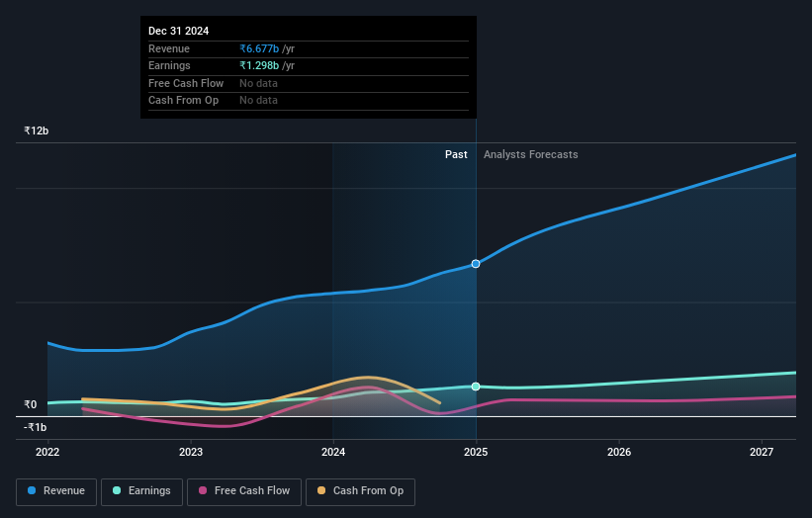The width and height of the screenshot is (812, 518).
Task: Click the ₹1.298b earnings value
Action: [259, 65]
